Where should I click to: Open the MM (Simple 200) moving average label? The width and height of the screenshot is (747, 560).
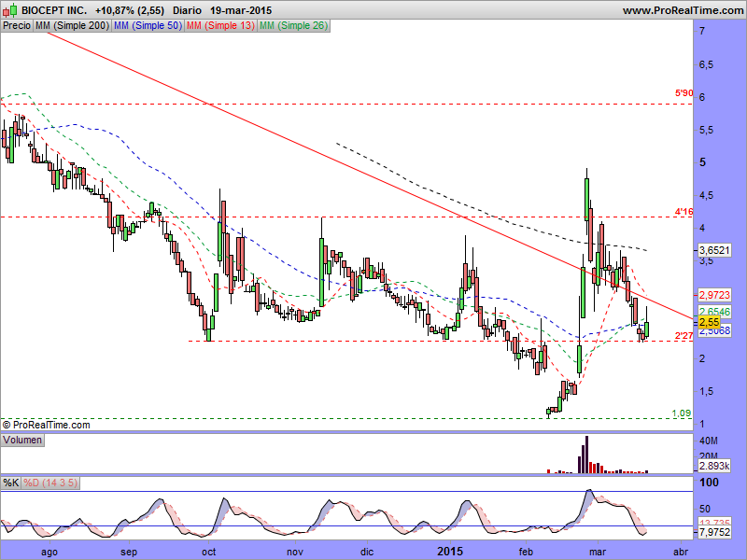pyautogui.click(x=73, y=26)
